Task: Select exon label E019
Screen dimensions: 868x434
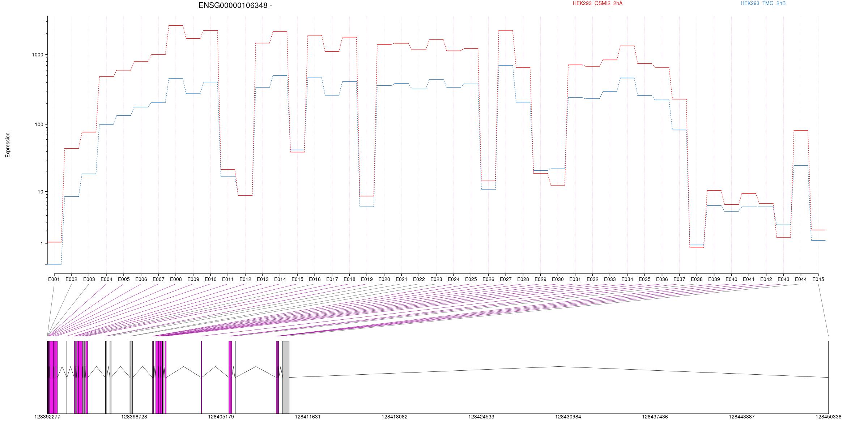Action: [x=366, y=279]
